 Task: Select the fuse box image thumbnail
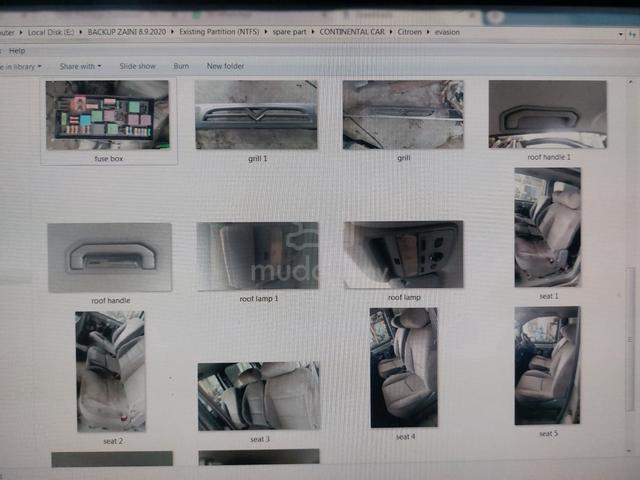pyautogui.click(x=107, y=115)
